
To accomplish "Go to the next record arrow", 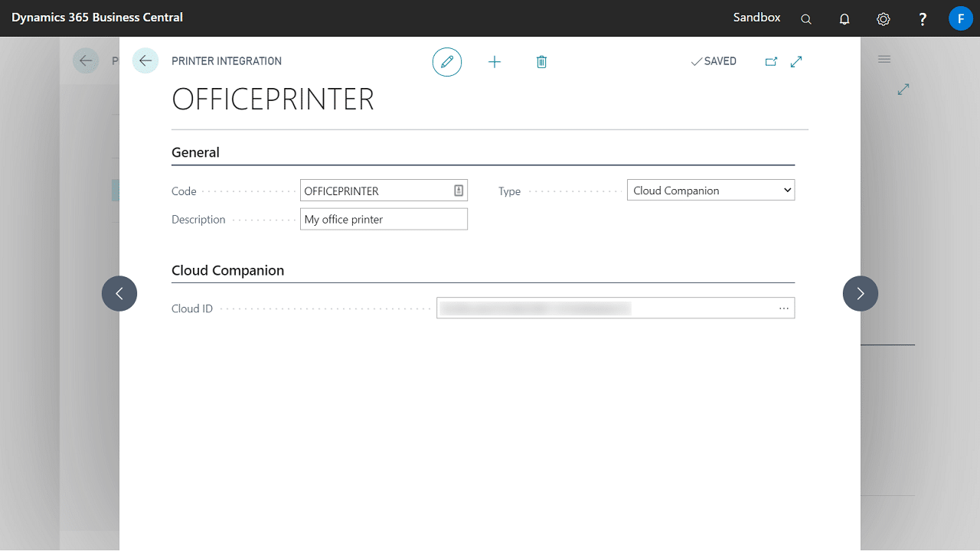I will tap(861, 293).
